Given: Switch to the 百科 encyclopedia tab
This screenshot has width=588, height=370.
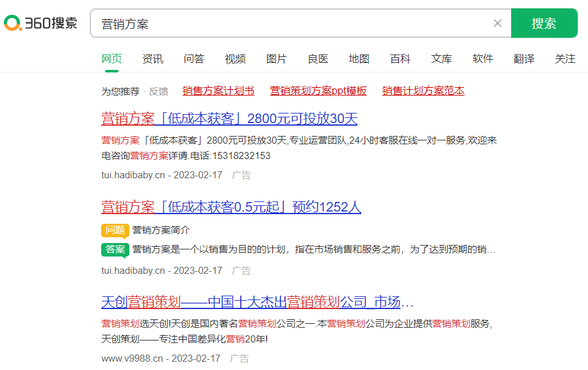Looking at the screenshot, I should pyautogui.click(x=400, y=58).
